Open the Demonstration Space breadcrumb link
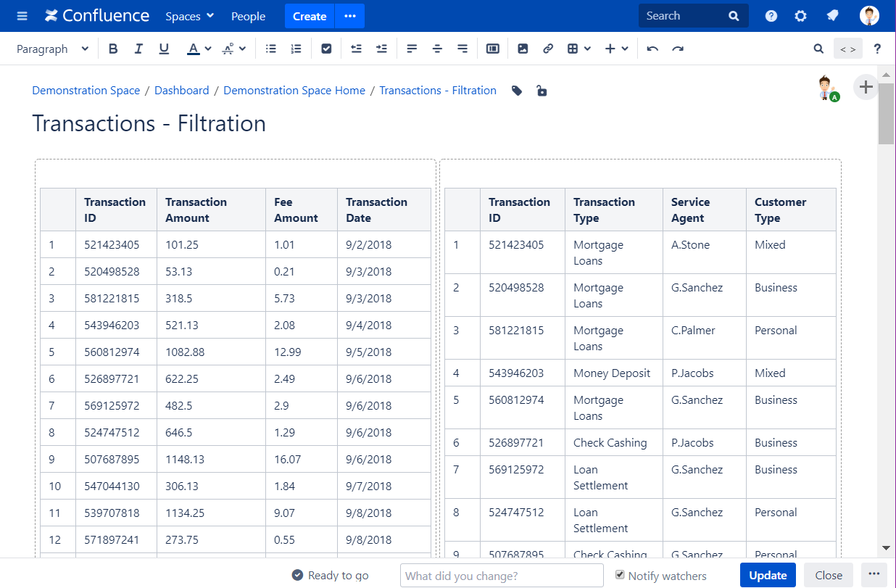 click(x=86, y=90)
